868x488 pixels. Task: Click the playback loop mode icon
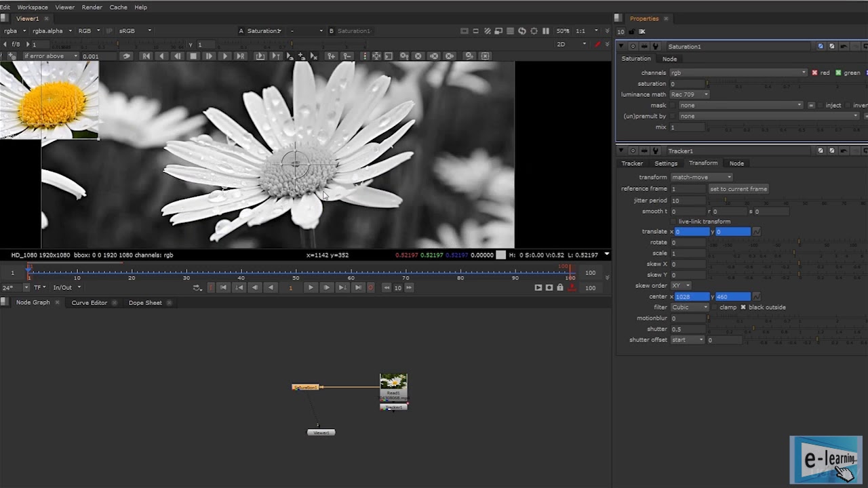click(x=197, y=288)
